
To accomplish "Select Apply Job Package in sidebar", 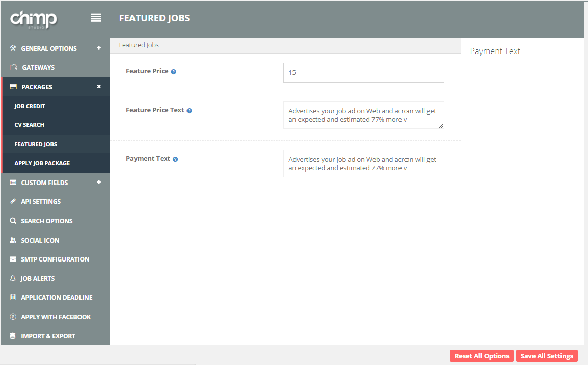I will coord(42,163).
